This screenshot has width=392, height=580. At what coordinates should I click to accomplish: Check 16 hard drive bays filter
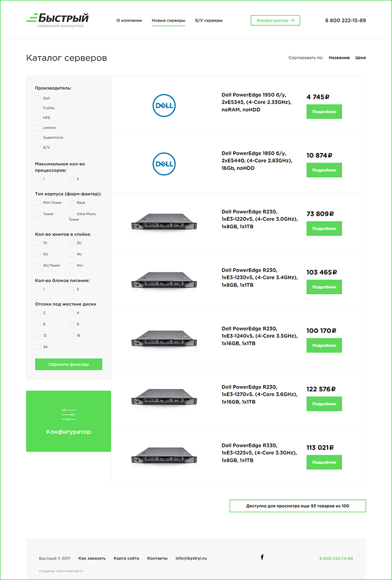click(x=71, y=336)
